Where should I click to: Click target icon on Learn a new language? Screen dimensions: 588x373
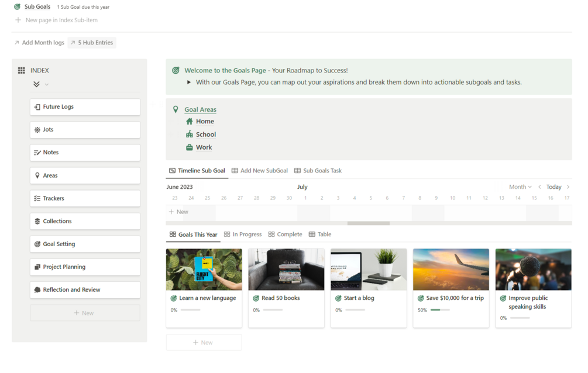pyautogui.click(x=174, y=298)
